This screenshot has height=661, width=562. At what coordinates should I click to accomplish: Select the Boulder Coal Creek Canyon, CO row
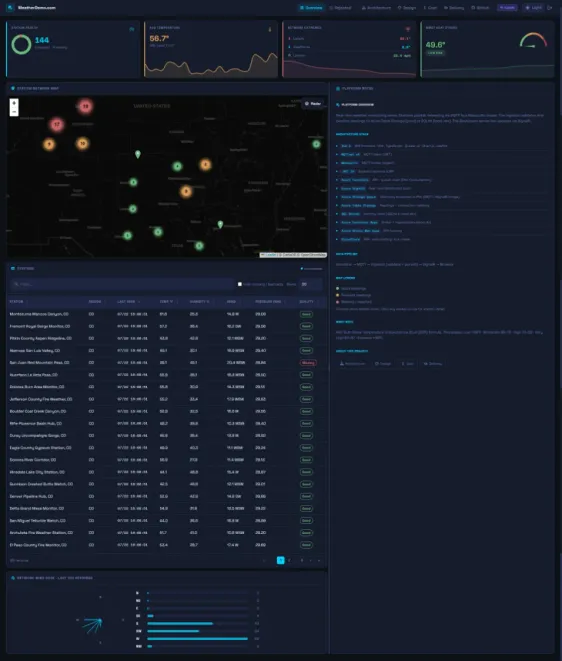pyautogui.click(x=167, y=411)
